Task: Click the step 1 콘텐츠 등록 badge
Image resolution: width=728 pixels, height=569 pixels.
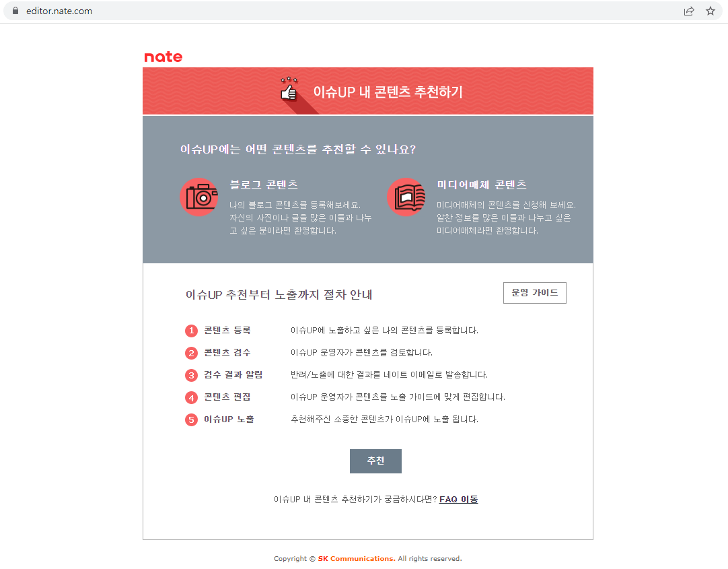Action: [x=190, y=331]
